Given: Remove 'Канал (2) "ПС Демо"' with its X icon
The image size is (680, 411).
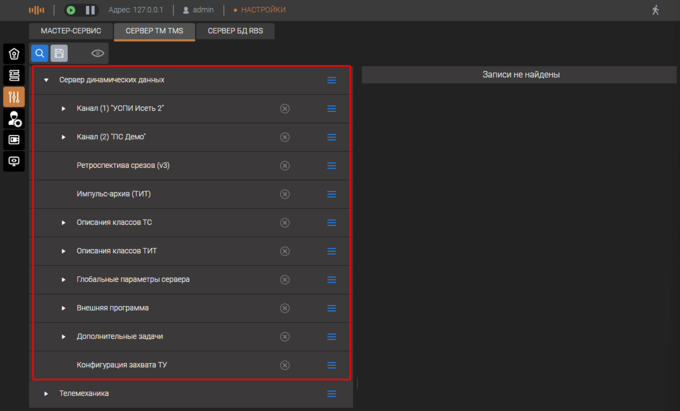Looking at the screenshot, I should (284, 137).
